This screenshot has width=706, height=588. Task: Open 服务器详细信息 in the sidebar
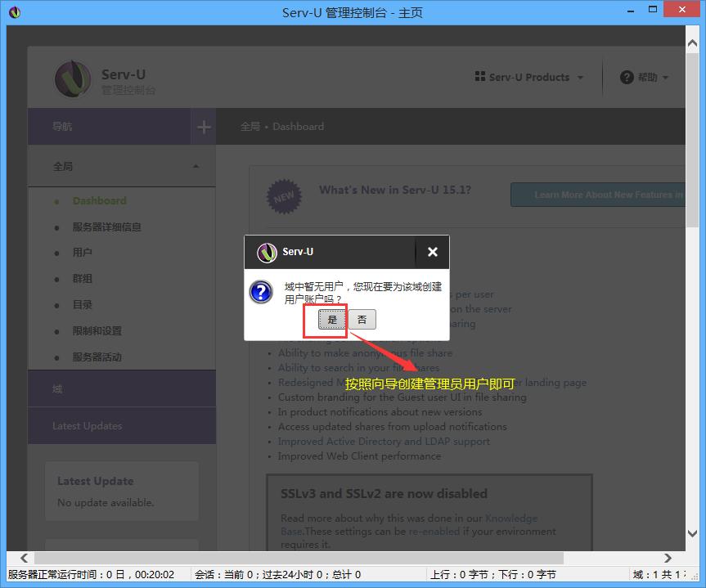click(x=106, y=227)
